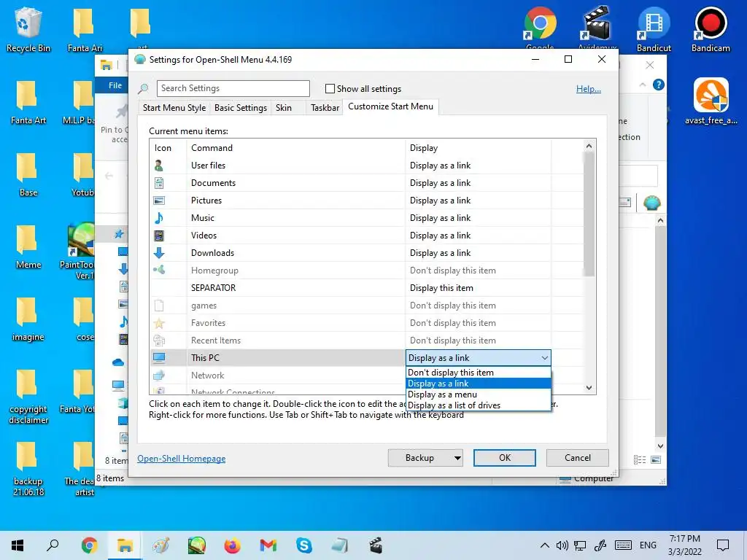747x560 pixels.
Task: Open the notification center icon
Action: 723,545
